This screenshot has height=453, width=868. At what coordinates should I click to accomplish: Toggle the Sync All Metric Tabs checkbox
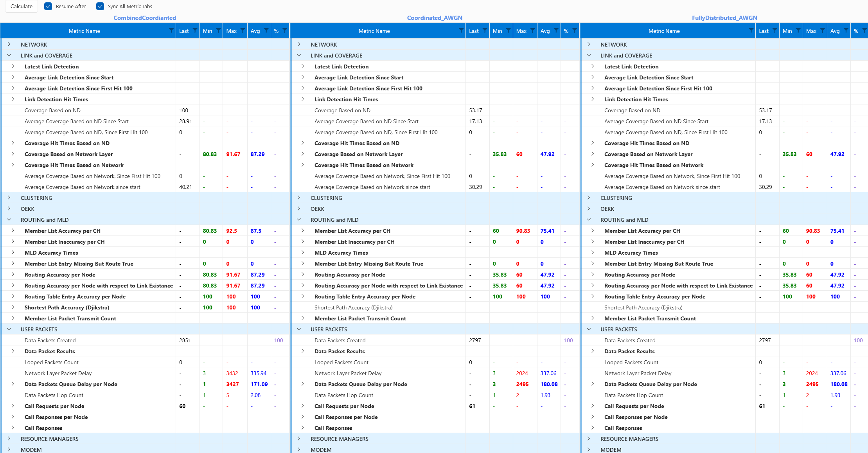(x=100, y=6)
